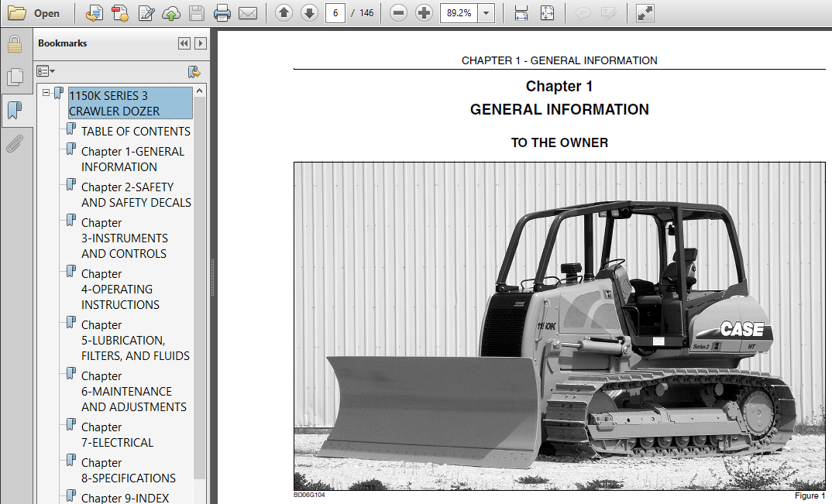832x504 pixels.
Task: Click the 'GENERAL INFORMATION' title text
Action: [559, 110]
